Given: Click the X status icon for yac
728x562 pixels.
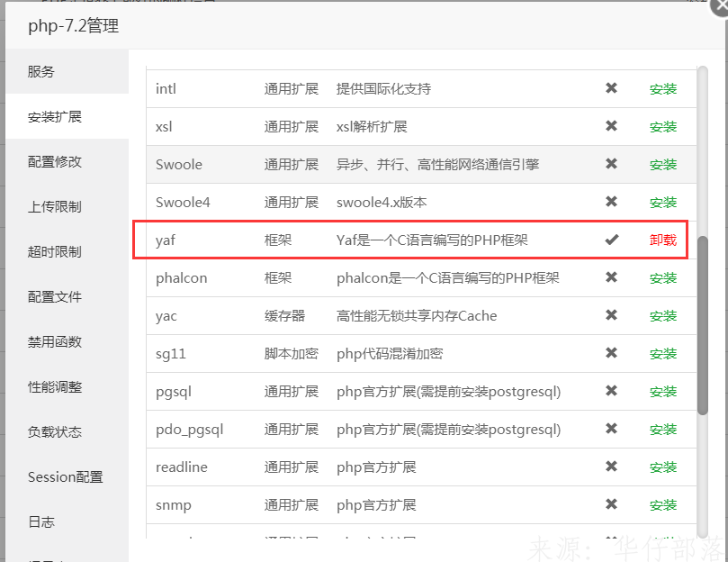Looking at the screenshot, I should 611,315.
